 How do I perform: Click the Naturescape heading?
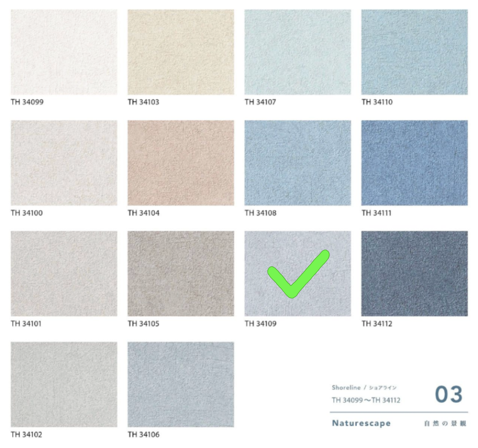[361, 423]
